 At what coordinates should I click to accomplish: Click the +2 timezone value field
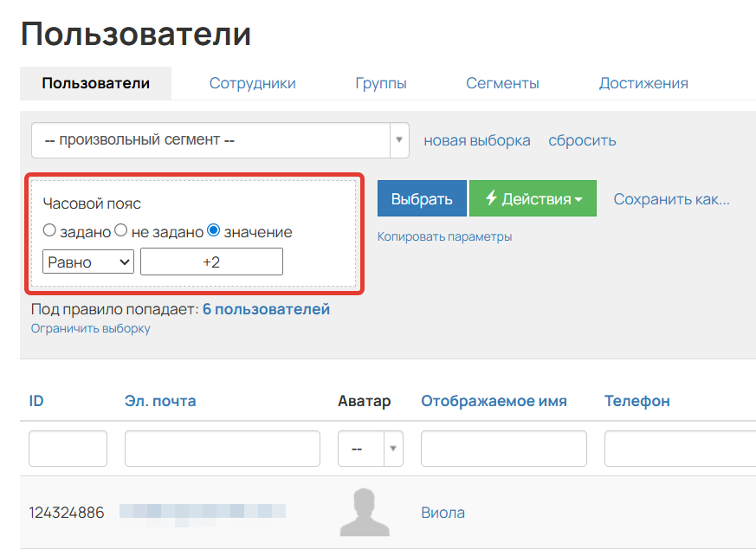(x=211, y=261)
